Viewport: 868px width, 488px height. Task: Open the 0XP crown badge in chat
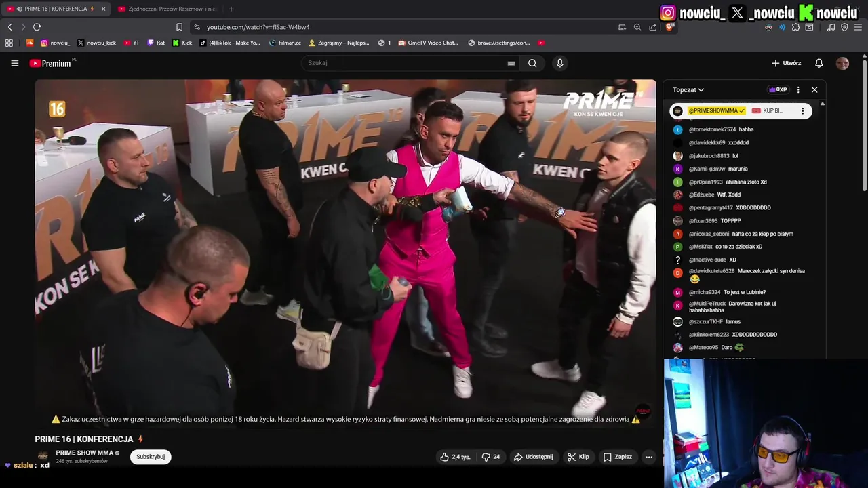click(778, 90)
